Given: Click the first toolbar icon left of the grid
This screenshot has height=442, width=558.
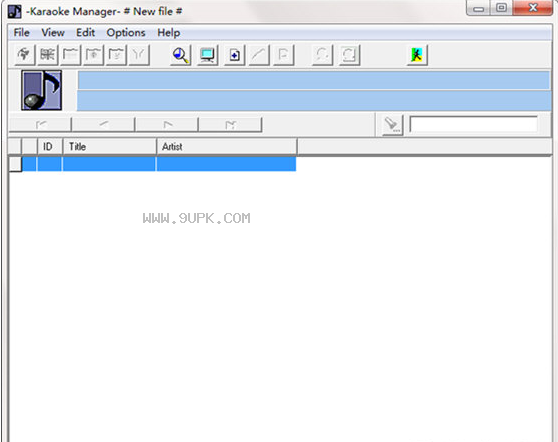Looking at the screenshot, I should (25, 55).
